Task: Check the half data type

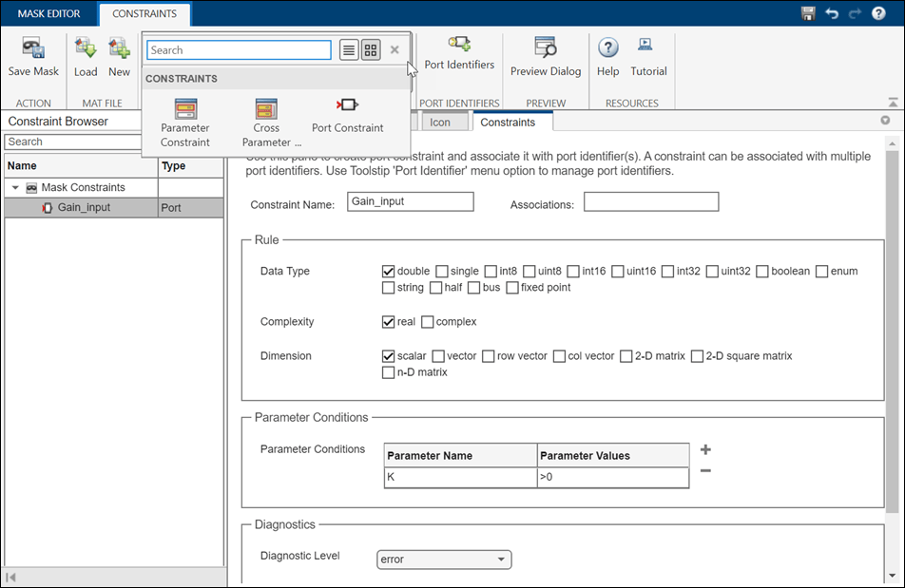Action: coord(435,288)
